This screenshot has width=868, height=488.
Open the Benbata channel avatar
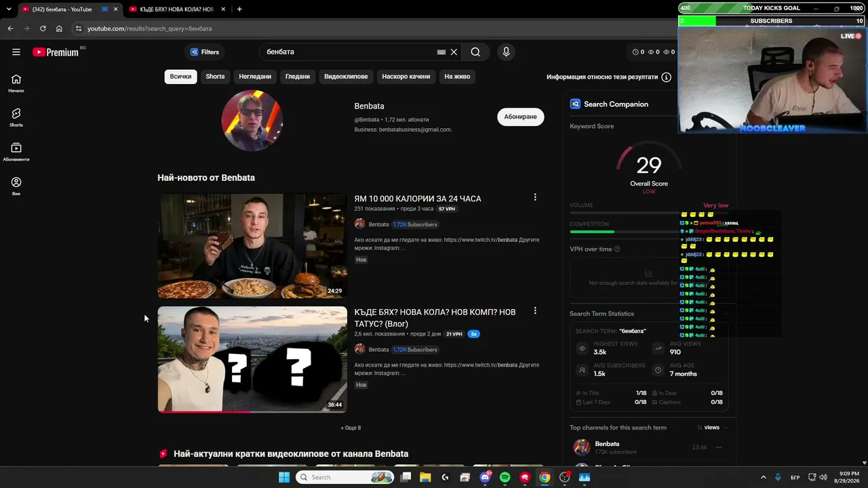[252, 121]
